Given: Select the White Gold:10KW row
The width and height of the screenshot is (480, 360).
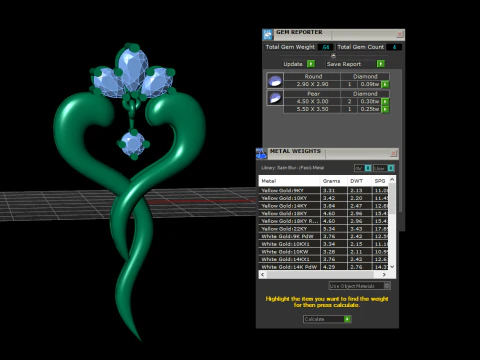Looking at the screenshot, I should click(x=324, y=252).
